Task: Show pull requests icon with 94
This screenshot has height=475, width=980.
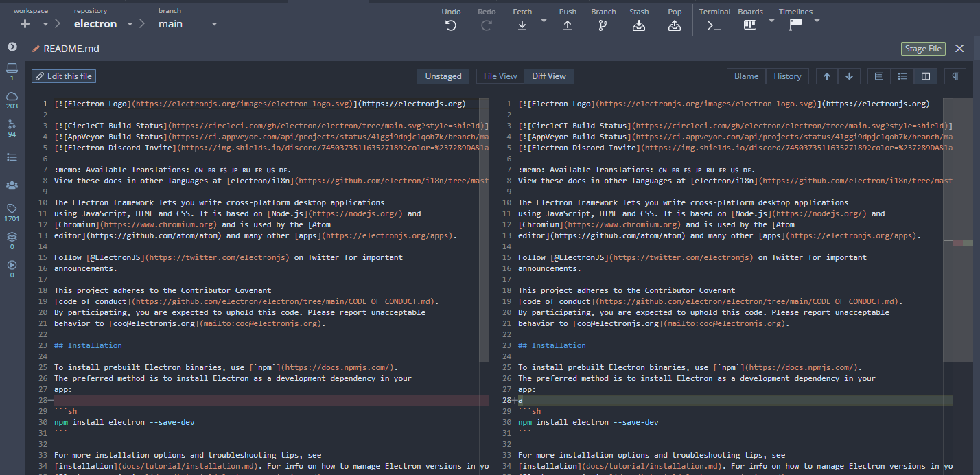Action: pos(12,128)
